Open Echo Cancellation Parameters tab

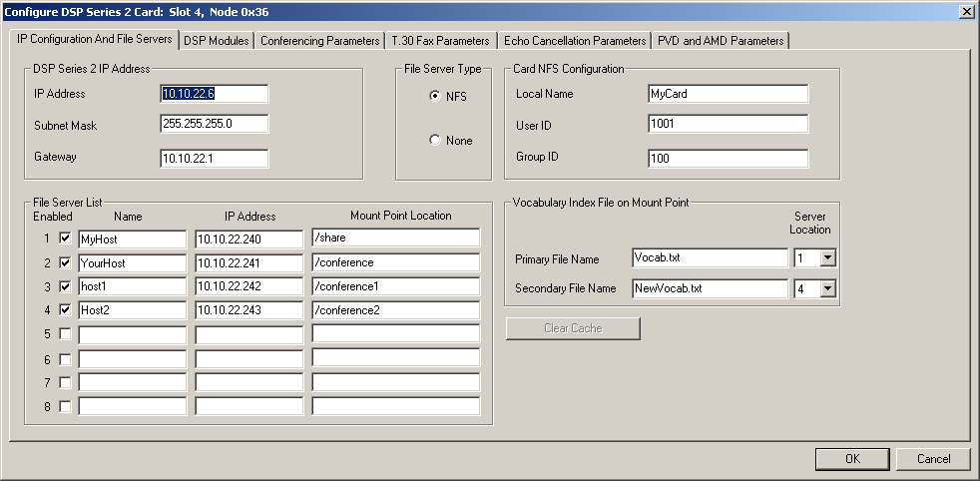pos(575,41)
